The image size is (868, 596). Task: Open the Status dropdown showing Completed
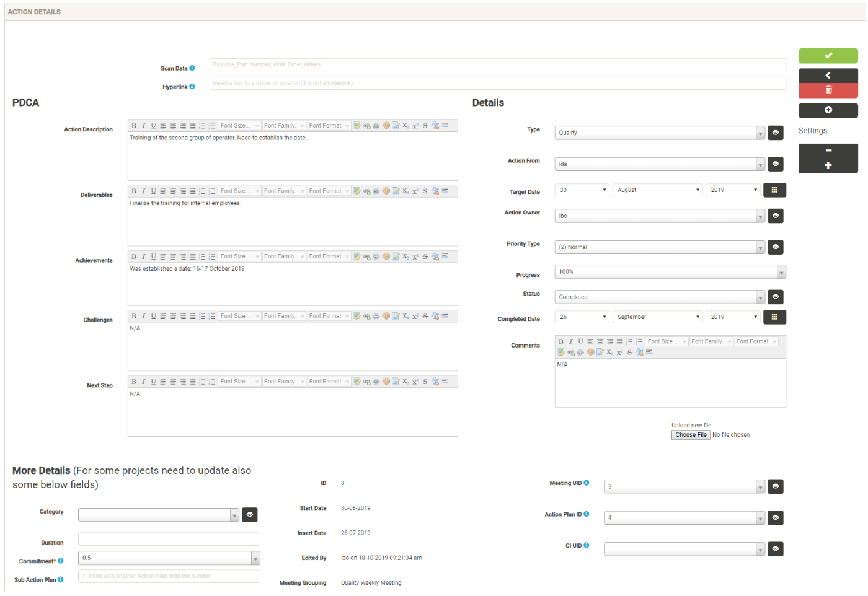coord(660,297)
